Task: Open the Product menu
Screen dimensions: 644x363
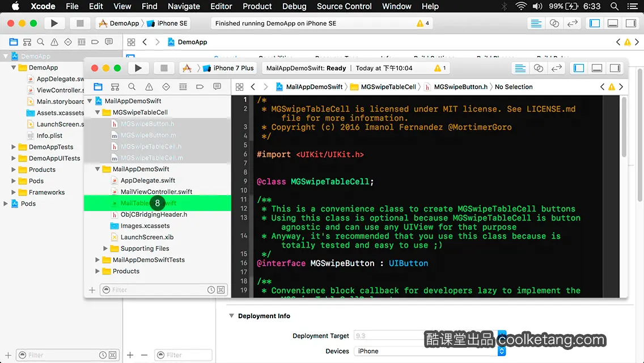Action: click(257, 6)
